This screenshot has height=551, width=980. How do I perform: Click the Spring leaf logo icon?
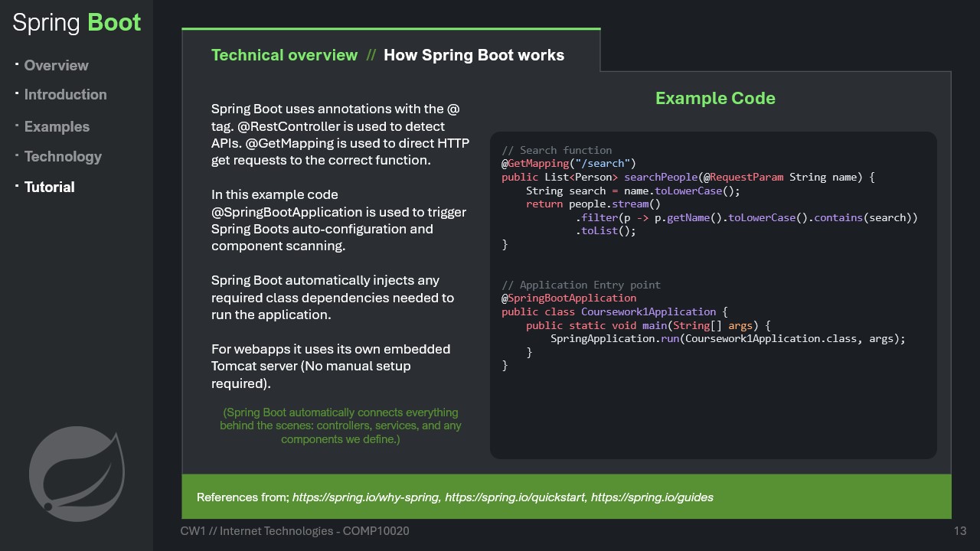[76, 471]
